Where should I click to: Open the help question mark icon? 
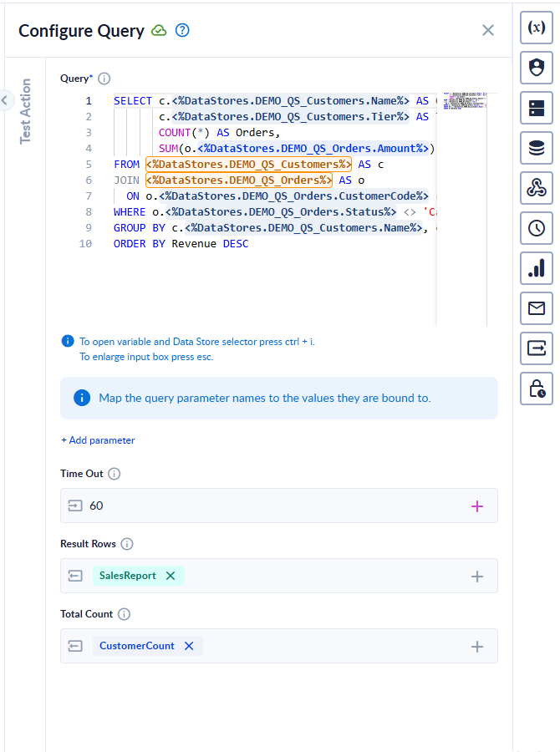(182, 30)
